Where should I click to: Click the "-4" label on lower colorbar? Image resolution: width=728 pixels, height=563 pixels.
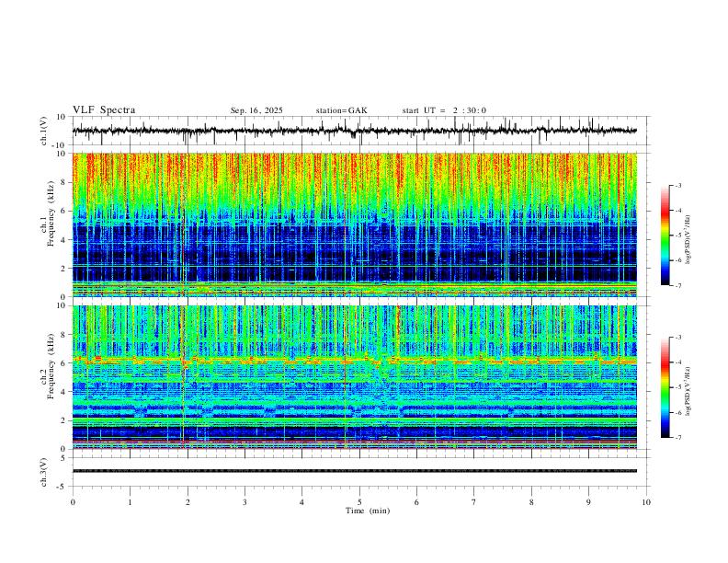pos(678,362)
